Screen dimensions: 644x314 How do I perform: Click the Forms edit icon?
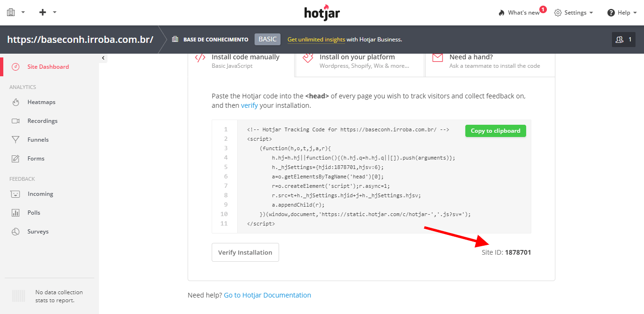tap(16, 159)
